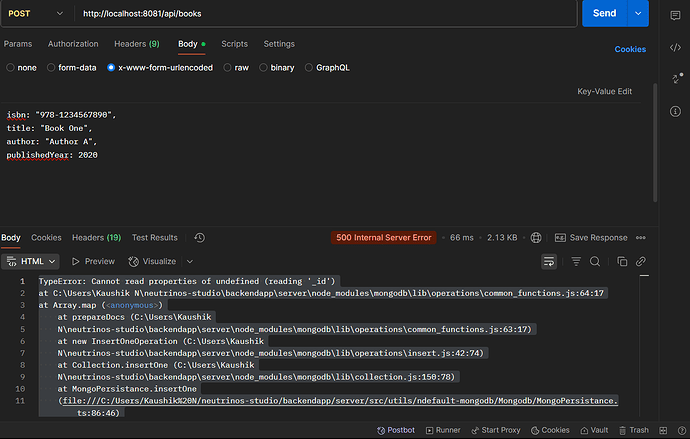Image resolution: width=690 pixels, height=439 pixels.
Task: Open the HTML response format dropdown
Action: pyautogui.click(x=30, y=262)
